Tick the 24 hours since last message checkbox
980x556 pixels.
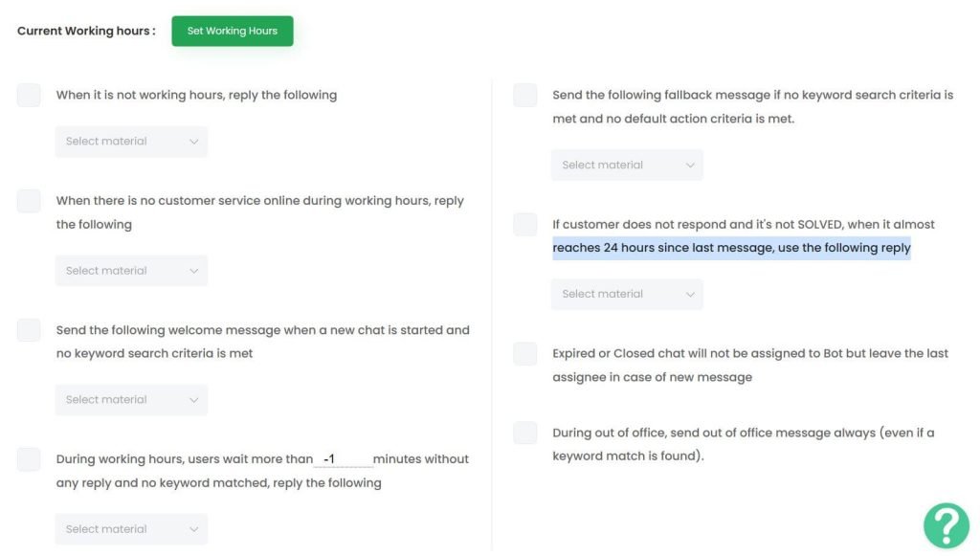[x=525, y=224]
